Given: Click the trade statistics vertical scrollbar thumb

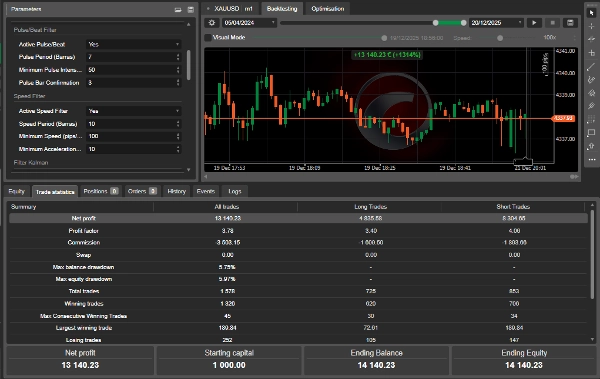Looking at the screenshot, I should (592, 254).
